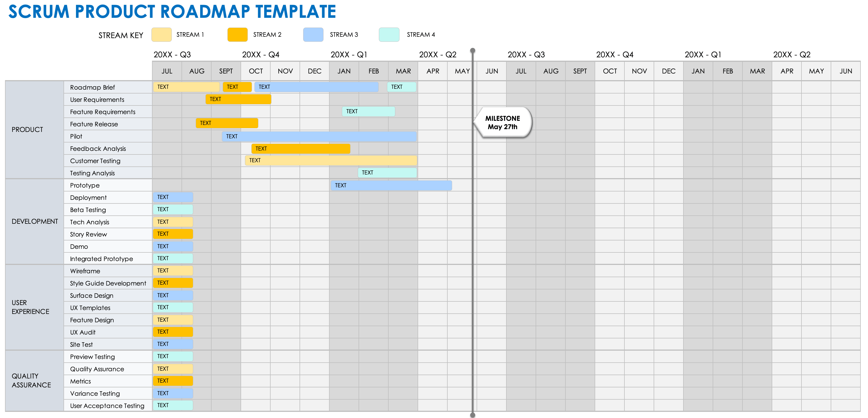Select the yellow bar in Wireframe row
This screenshot has height=418, width=868.
pos(173,271)
